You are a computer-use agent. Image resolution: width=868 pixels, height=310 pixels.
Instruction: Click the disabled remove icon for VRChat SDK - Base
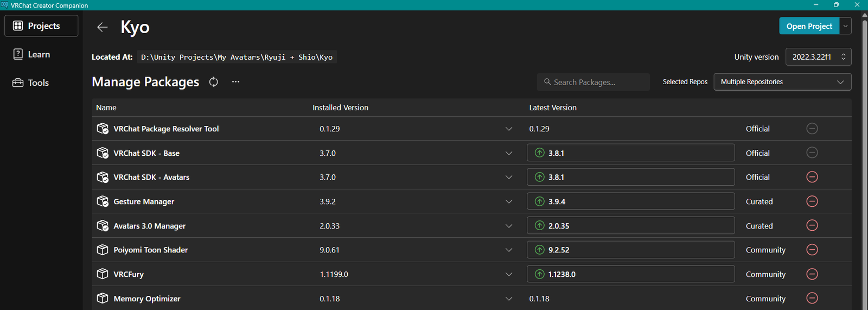[812, 153]
